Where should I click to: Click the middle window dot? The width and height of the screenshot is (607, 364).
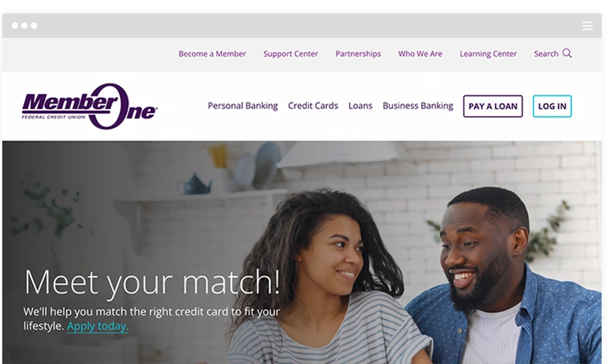click(x=24, y=26)
